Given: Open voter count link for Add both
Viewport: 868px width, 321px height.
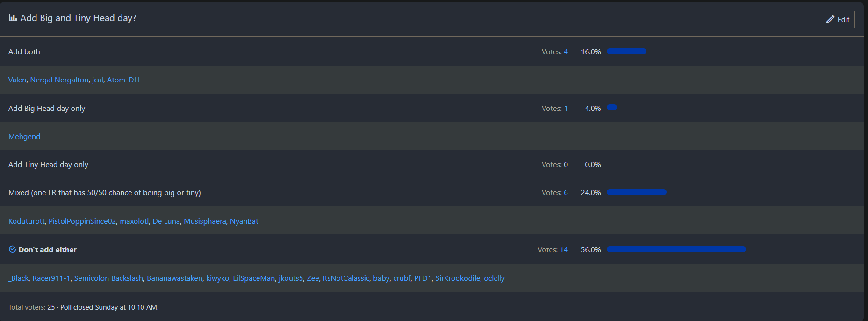Looking at the screenshot, I should [566, 52].
